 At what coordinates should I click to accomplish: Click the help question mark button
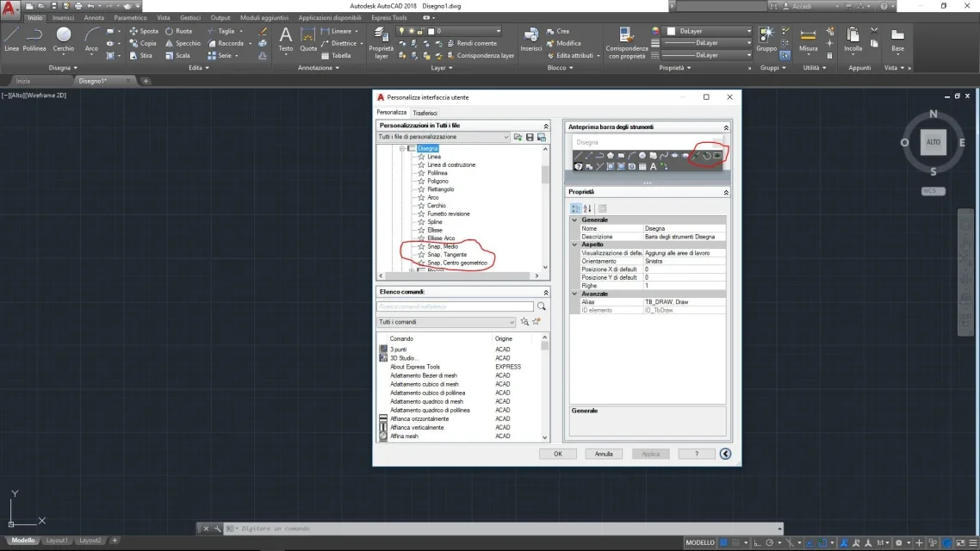coord(697,455)
